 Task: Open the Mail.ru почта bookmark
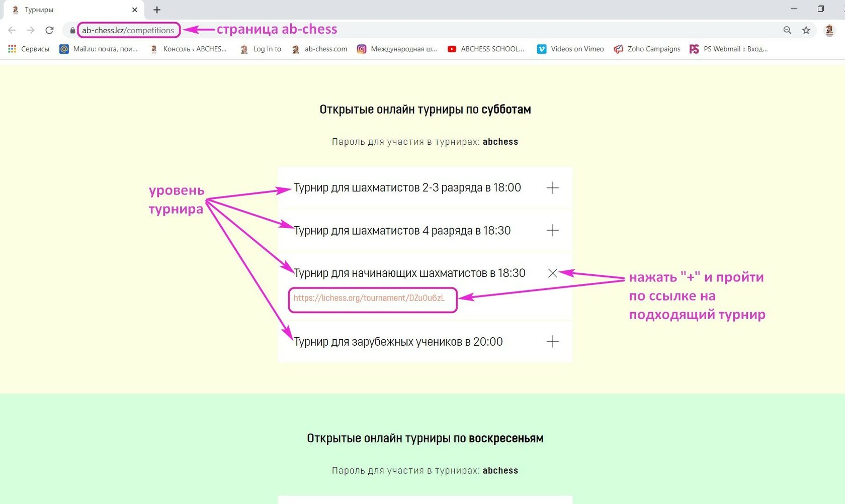point(99,49)
